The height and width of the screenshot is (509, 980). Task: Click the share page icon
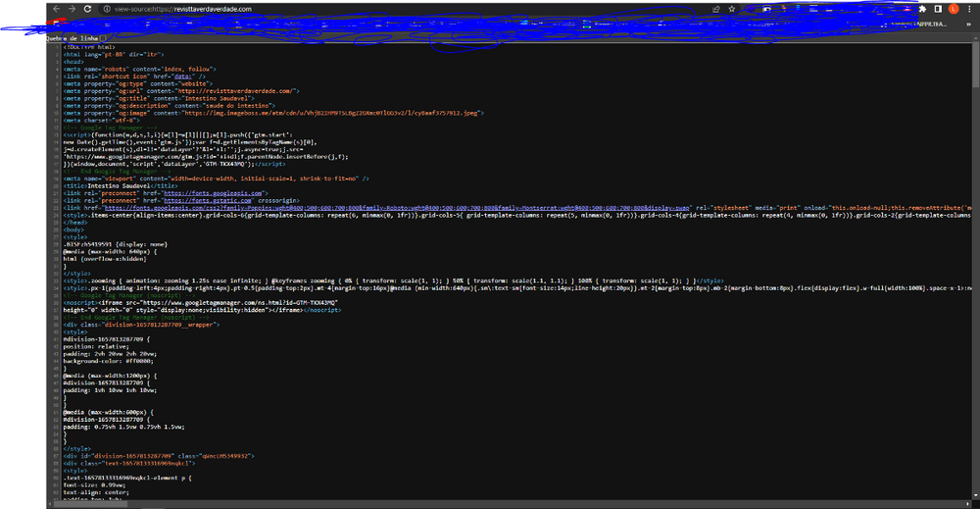click(x=716, y=9)
